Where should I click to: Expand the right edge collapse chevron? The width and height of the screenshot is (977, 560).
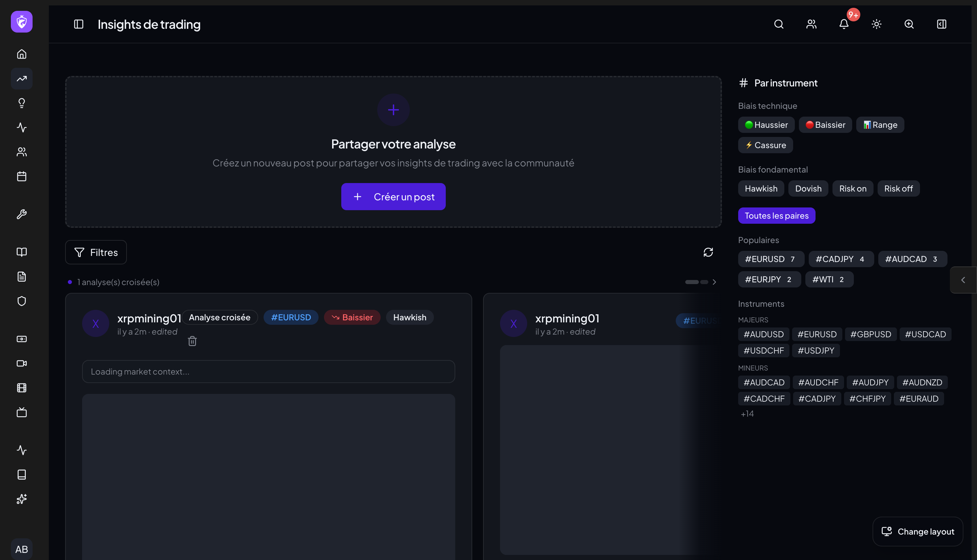click(x=963, y=280)
